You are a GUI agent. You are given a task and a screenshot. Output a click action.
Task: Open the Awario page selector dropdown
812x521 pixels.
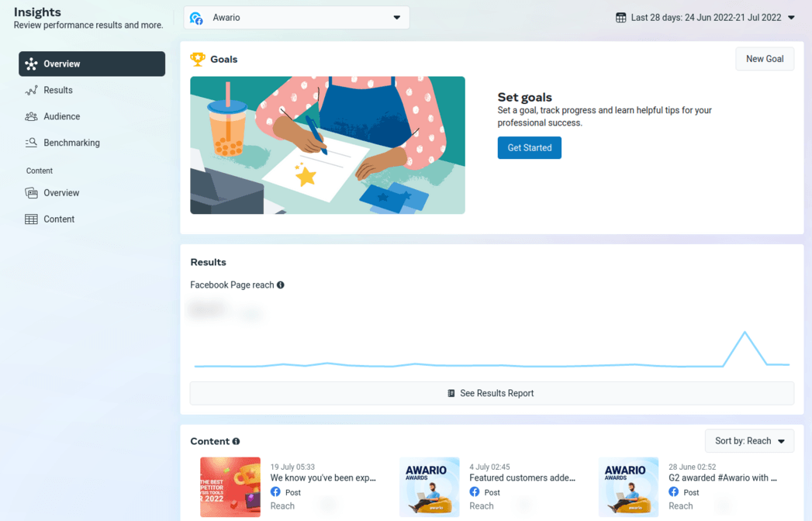click(296, 16)
